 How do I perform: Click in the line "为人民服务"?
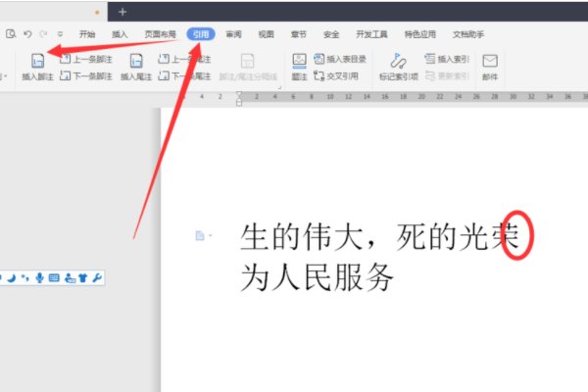pyautogui.click(x=317, y=277)
